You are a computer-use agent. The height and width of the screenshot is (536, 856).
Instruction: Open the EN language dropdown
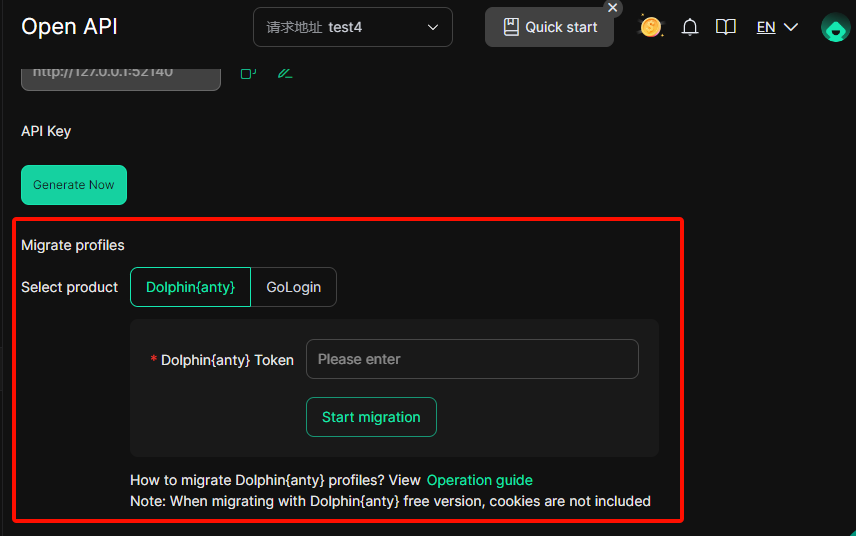[x=777, y=27]
